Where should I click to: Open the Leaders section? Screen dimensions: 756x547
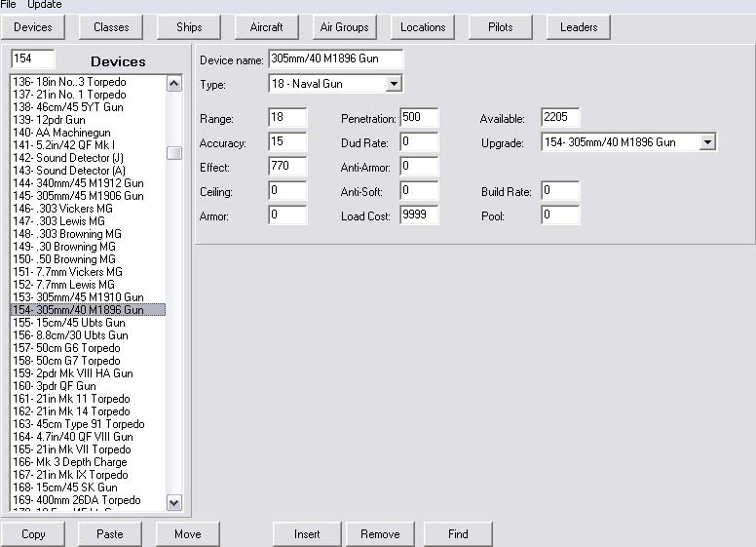pyautogui.click(x=579, y=27)
